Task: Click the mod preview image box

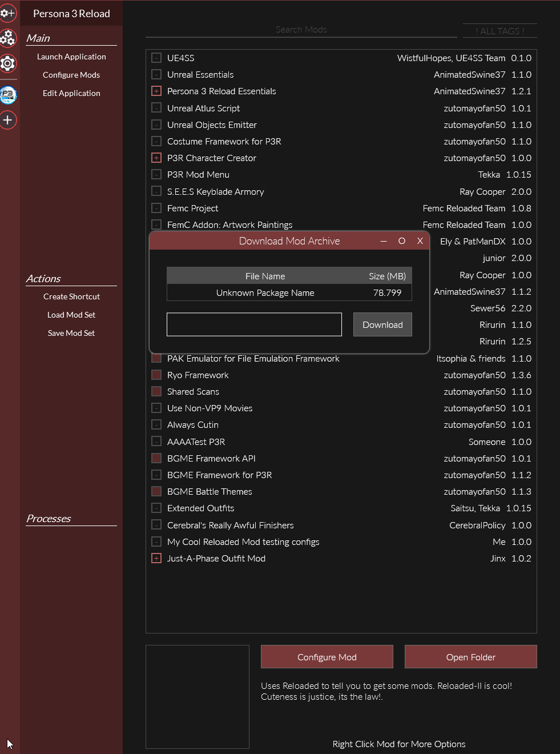Action: click(198, 697)
